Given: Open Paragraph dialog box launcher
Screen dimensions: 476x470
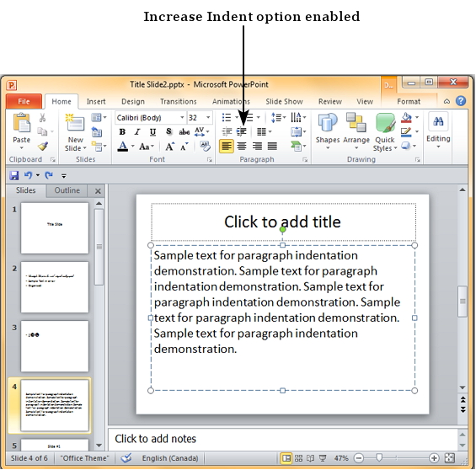Looking at the screenshot, I should (x=305, y=159).
